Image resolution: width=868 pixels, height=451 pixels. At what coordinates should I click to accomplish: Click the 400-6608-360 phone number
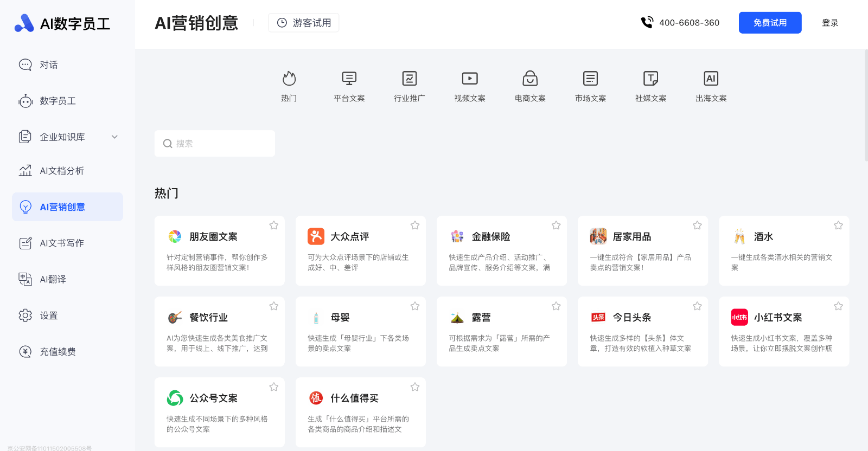tap(689, 23)
